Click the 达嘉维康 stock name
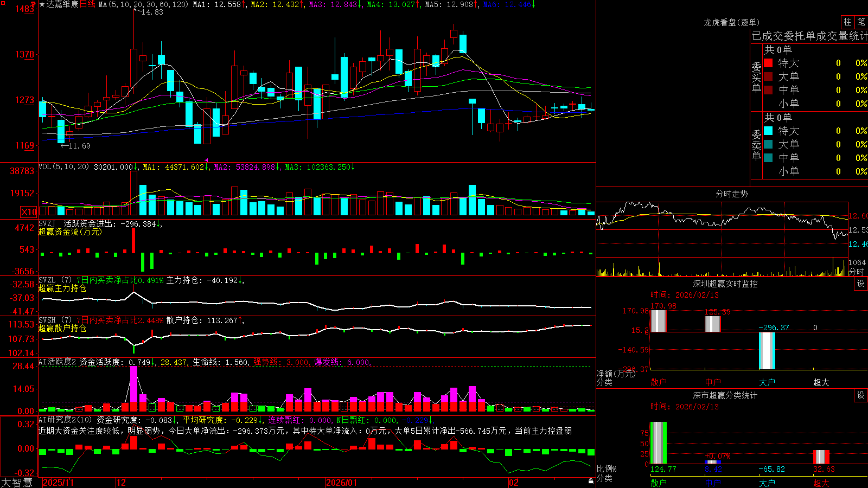This screenshot has width=868, height=488. 62,4
